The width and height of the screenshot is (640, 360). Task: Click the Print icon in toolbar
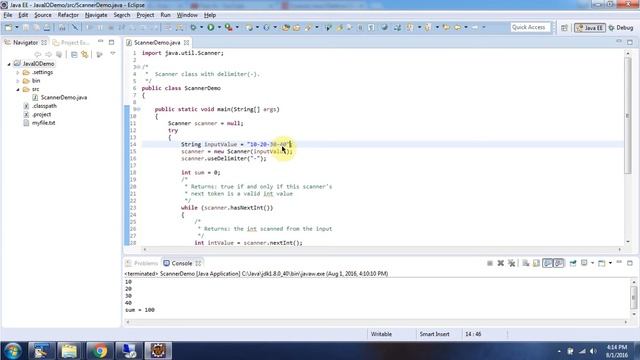coord(47,27)
